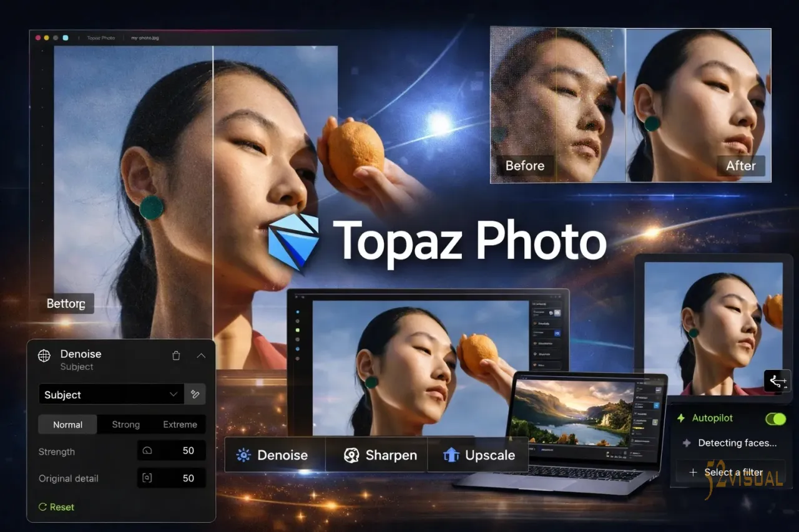
Task: Click the vertical split divider in main photo
Action: [x=213, y=193]
